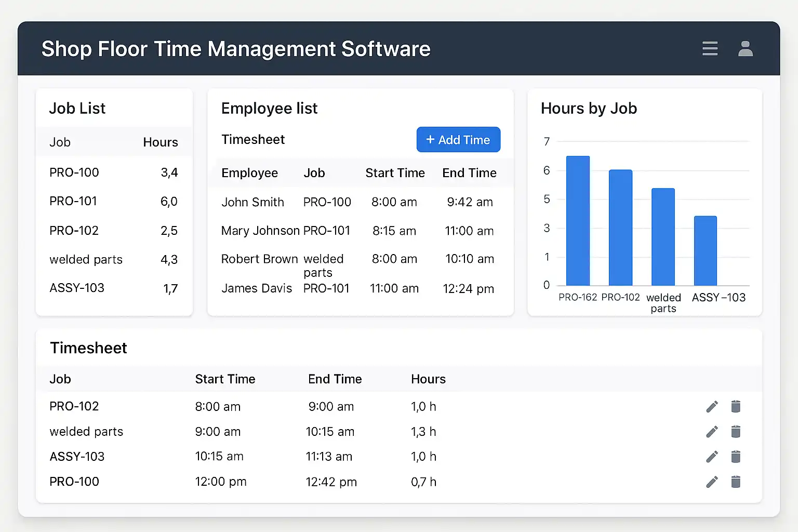Select PRO-101 in the Job List
798x532 pixels.
pos(73,201)
